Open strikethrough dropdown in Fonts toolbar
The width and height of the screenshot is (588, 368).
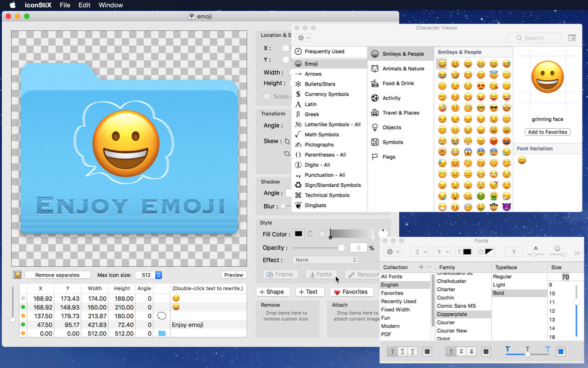[x=442, y=252]
